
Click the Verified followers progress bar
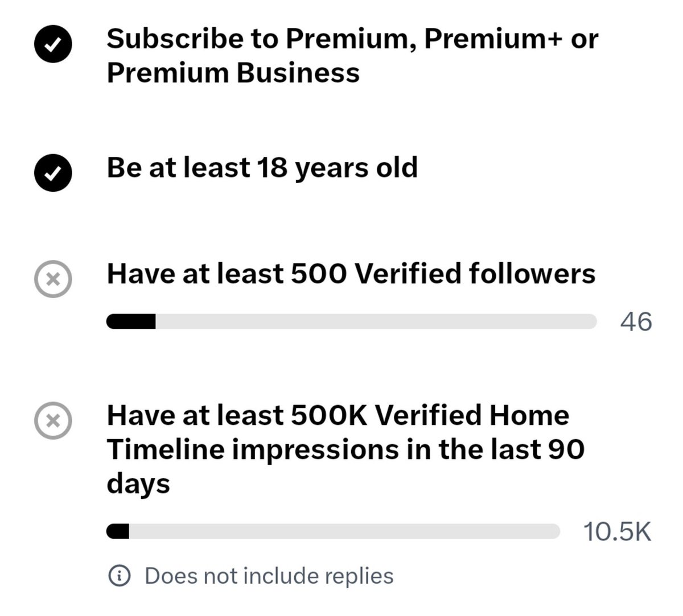(351, 321)
